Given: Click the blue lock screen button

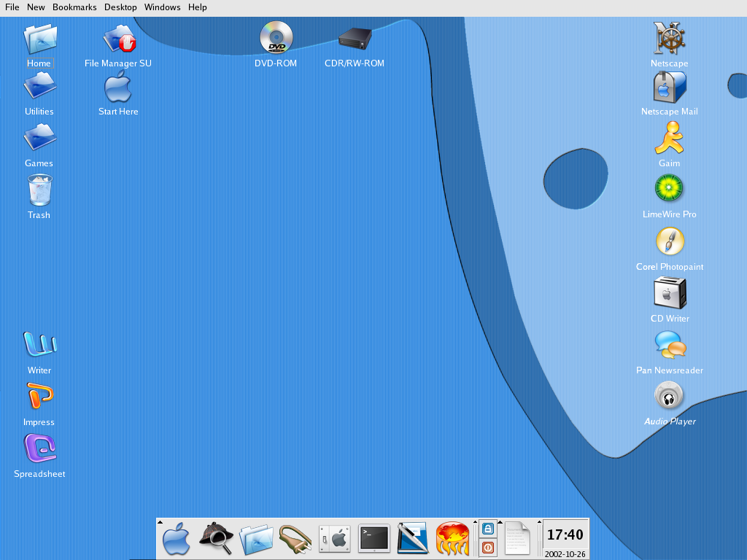Looking at the screenshot, I should 487,529.
